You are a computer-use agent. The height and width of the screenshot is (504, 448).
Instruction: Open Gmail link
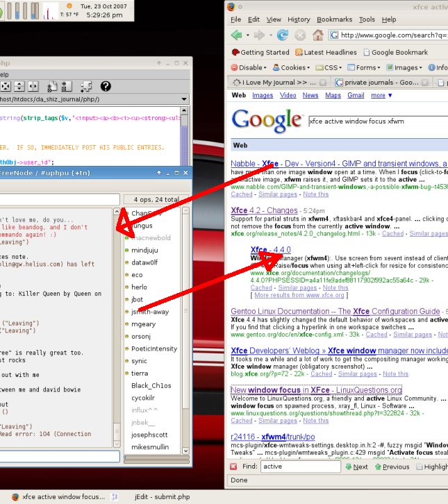click(356, 95)
